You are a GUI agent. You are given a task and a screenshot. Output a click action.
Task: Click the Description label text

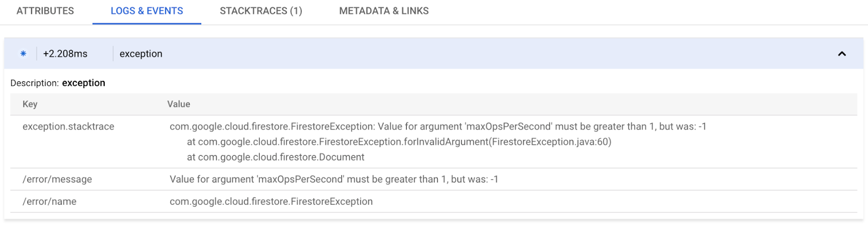(34, 83)
